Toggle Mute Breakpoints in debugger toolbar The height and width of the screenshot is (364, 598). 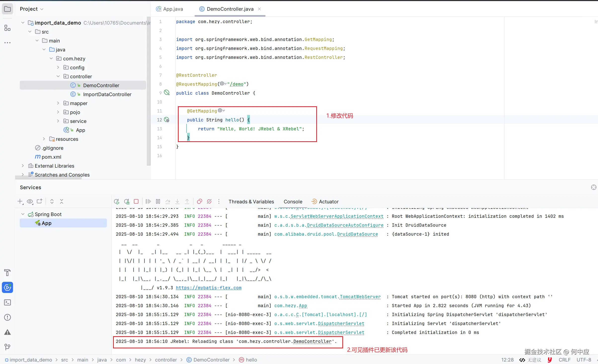[x=209, y=201]
